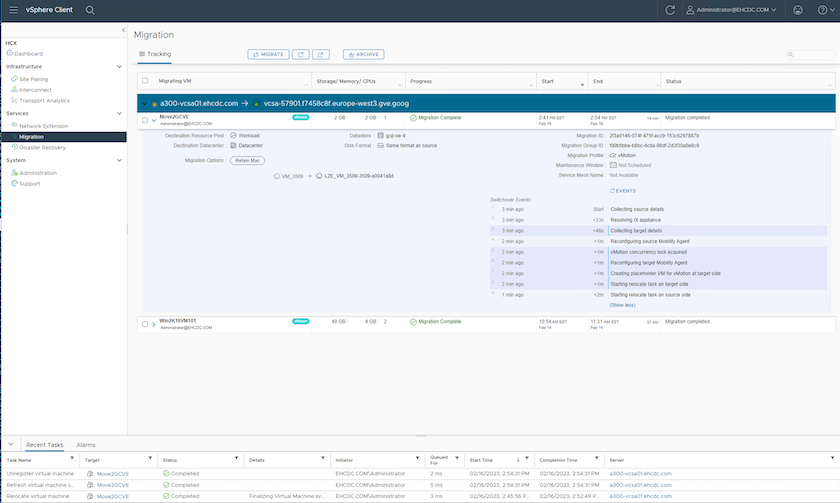Image resolution: width=840 pixels, height=503 pixels.
Task: Click the export icon beside the Archive button
Action: tap(322, 54)
